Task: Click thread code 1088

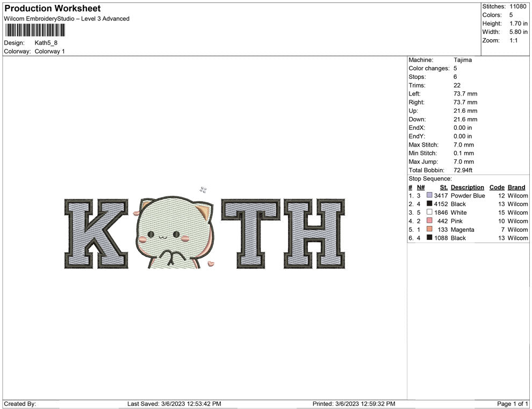Action: 441,238
